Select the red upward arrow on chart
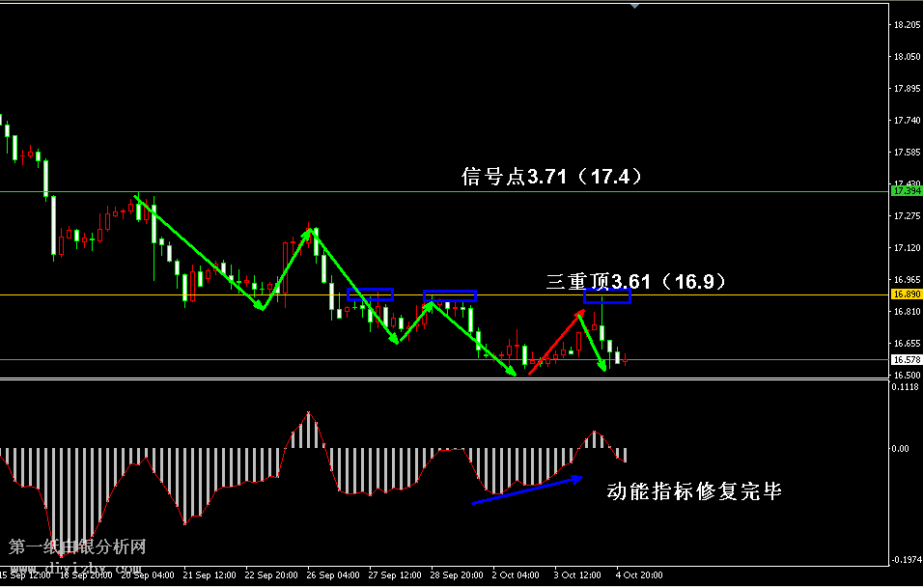The width and height of the screenshot is (923, 588). click(556, 342)
